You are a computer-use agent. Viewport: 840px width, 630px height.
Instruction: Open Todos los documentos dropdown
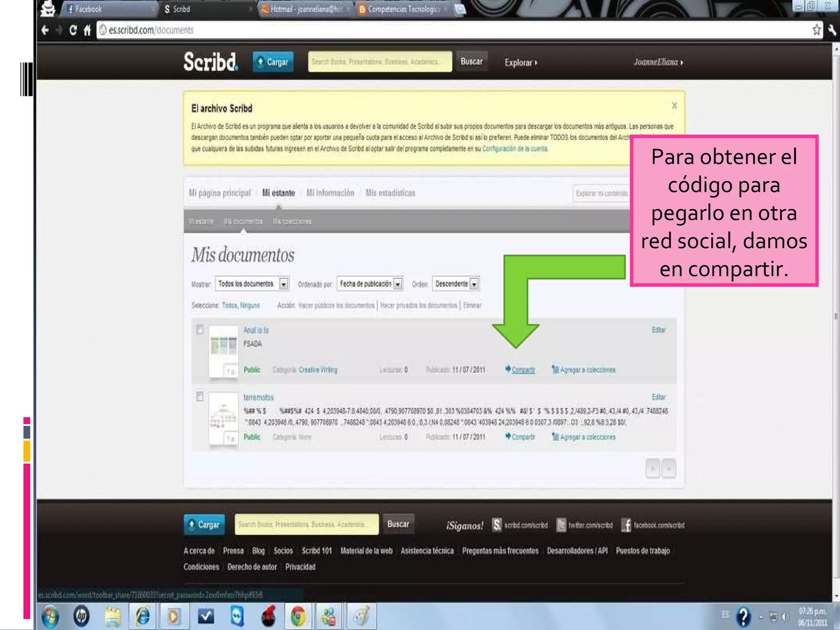point(252,283)
